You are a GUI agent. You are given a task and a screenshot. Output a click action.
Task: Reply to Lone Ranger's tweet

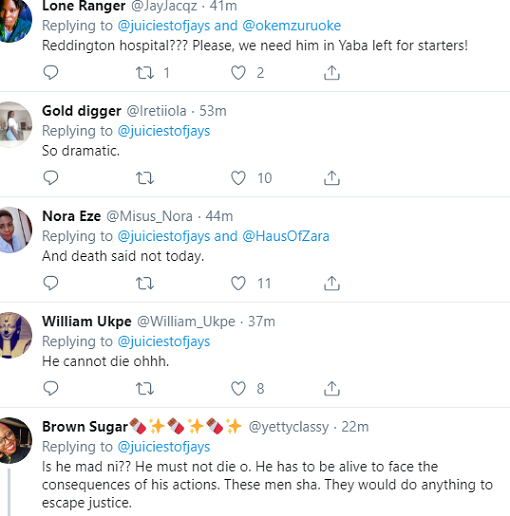point(51,72)
